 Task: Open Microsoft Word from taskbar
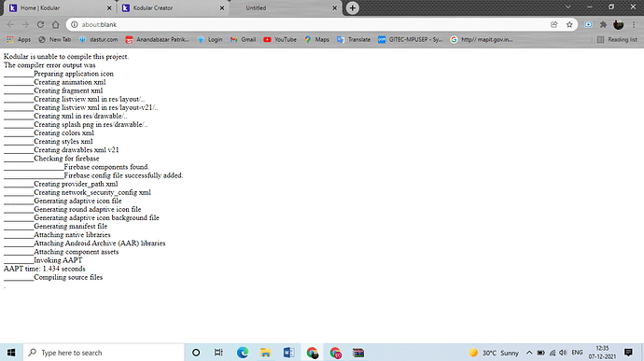click(x=288, y=353)
